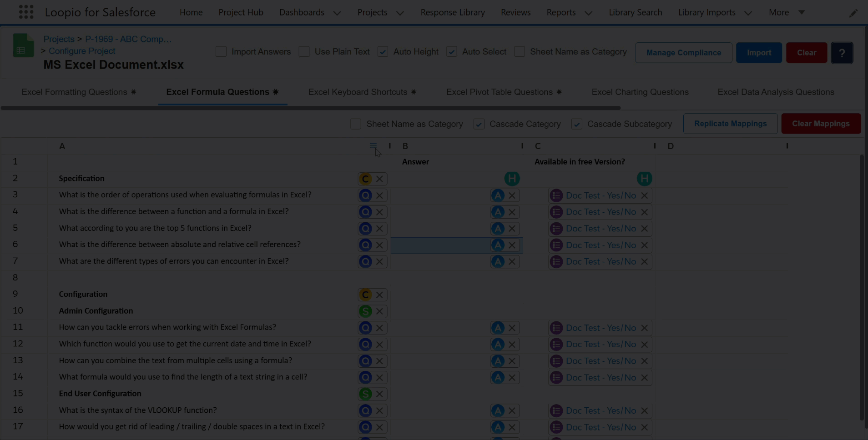Click Category badge on Configuration row
Image resolution: width=868 pixels, height=440 pixels.
[x=365, y=295]
